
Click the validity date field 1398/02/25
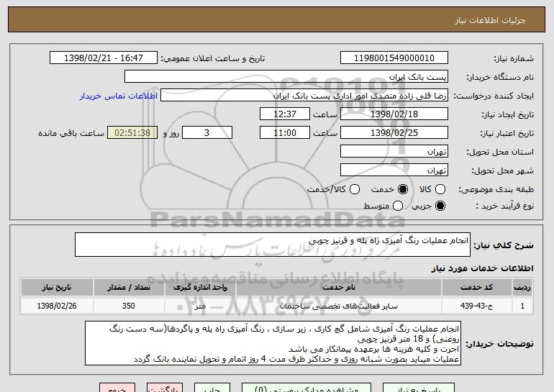394,133
